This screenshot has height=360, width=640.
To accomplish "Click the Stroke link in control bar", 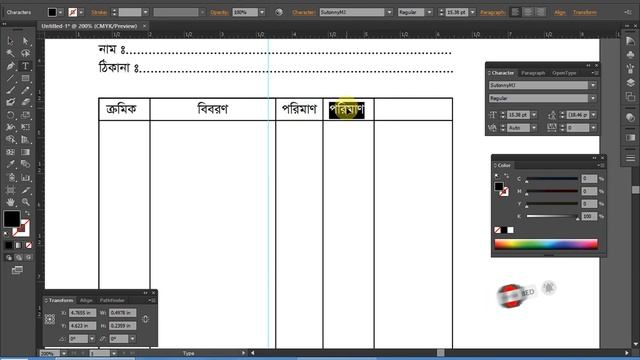I will tap(99, 12).
